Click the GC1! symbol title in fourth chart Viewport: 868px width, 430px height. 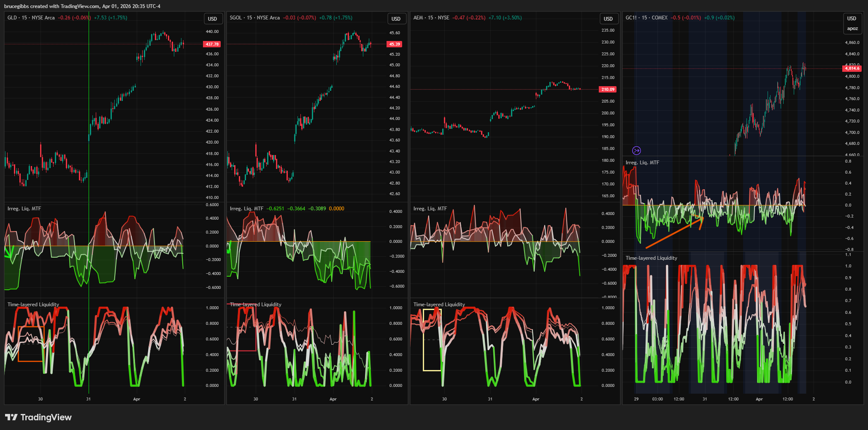click(631, 18)
